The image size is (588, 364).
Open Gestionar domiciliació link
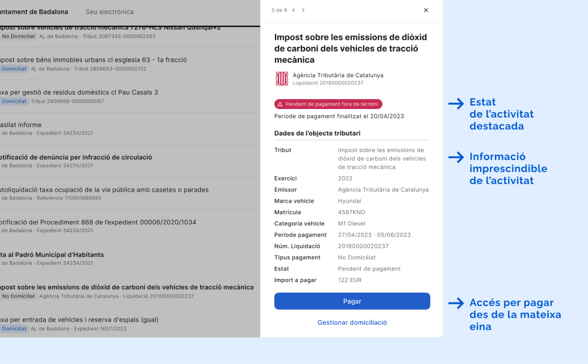pyautogui.click(x=352, y=322)
